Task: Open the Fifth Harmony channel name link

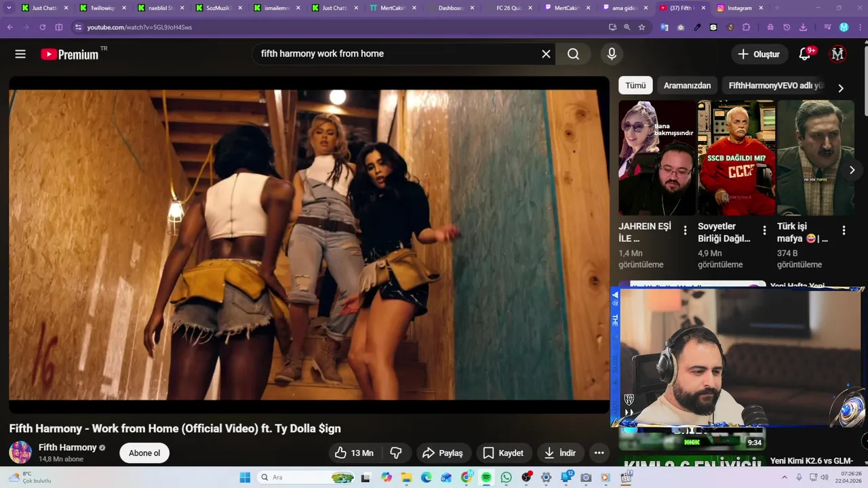Action: [67, 447]
